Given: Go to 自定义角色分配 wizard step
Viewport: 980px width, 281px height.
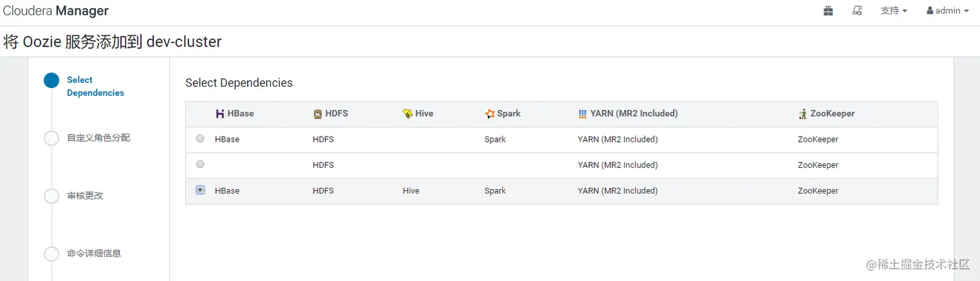Looking at the screenshot, I should pyautogui.click(x=99, y=138).
